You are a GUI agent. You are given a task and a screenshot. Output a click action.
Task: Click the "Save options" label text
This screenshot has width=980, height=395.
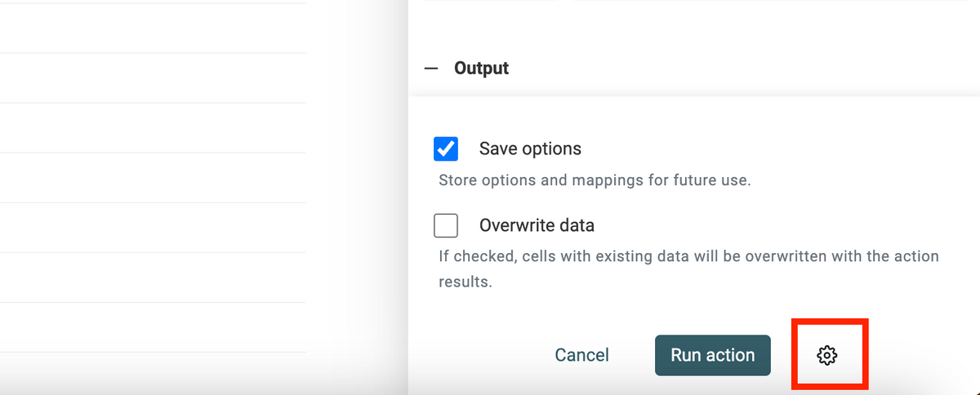click(x=530, y=149)
